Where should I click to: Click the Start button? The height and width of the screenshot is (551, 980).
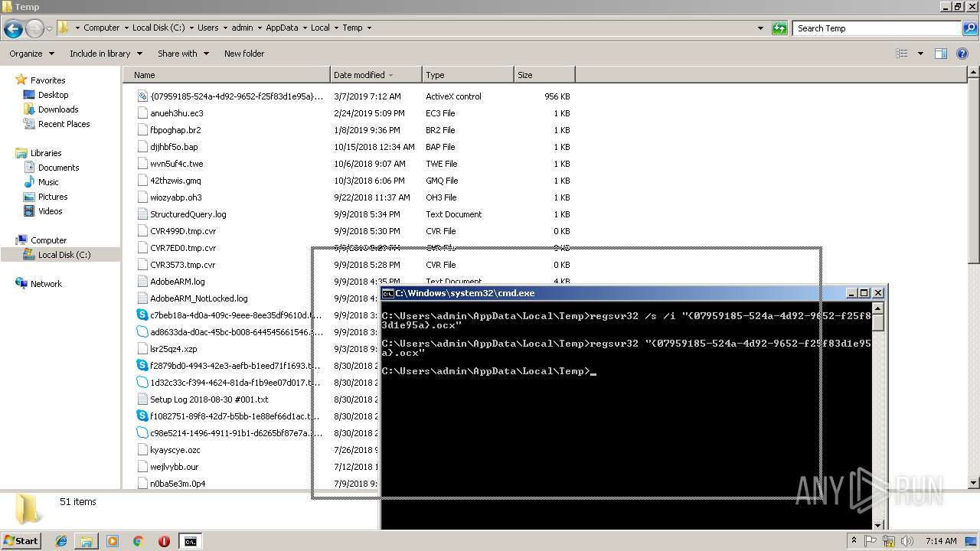pos(21,541)
